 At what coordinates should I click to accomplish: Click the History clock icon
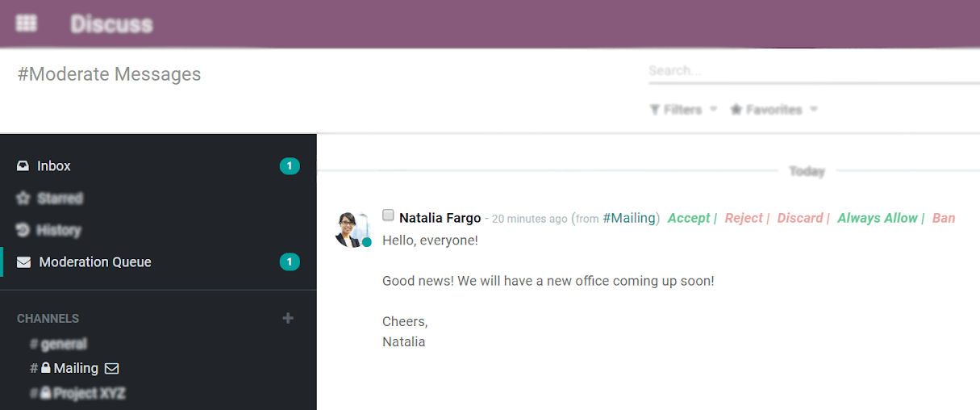coord(23,231)
